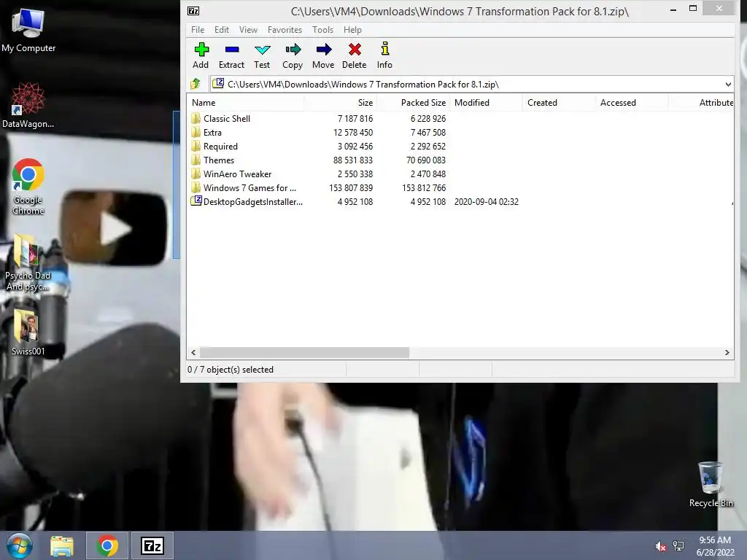Click the 7z icon in title bar

[x=193, y=11]
